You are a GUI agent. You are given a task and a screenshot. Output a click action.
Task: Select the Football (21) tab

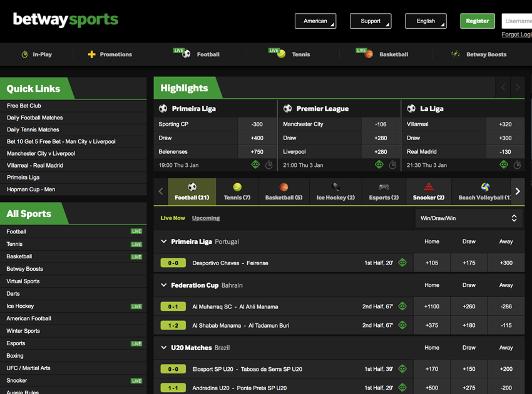click(192, 191)
